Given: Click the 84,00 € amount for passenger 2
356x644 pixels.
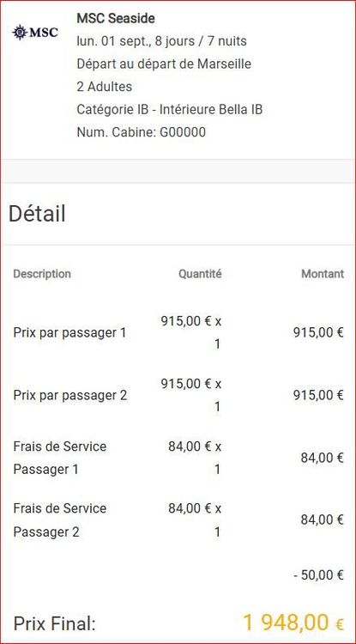Looking at the screenshot, I should click(x=322, y=520).
